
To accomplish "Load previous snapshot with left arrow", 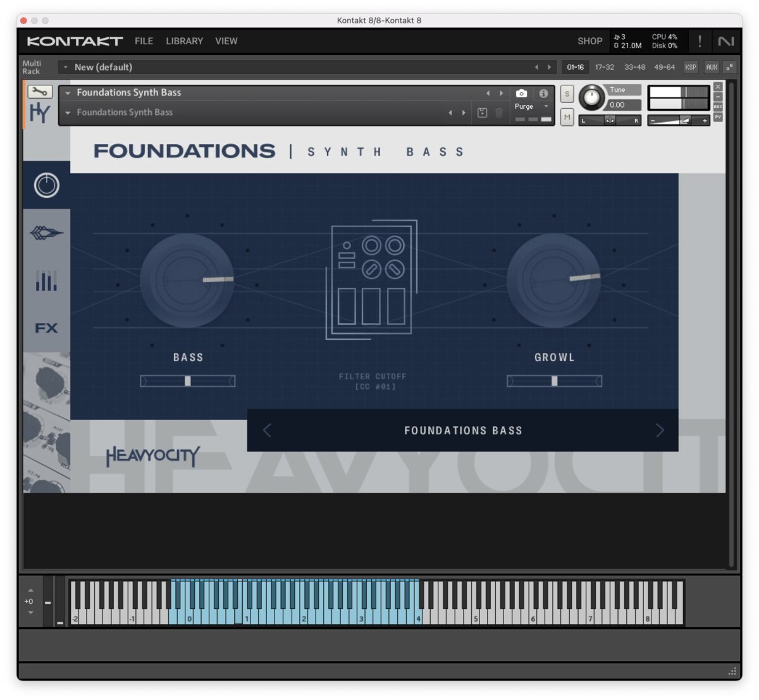I will coord(450,113).
